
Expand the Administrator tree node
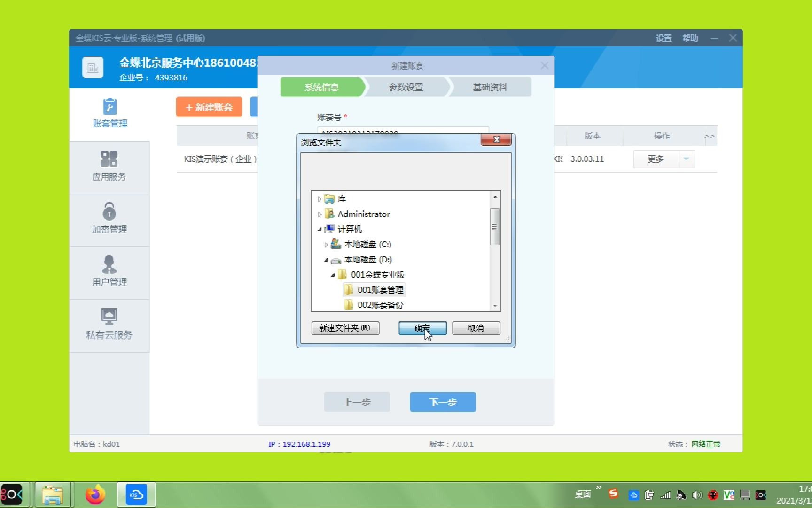(x=320, y=214)
